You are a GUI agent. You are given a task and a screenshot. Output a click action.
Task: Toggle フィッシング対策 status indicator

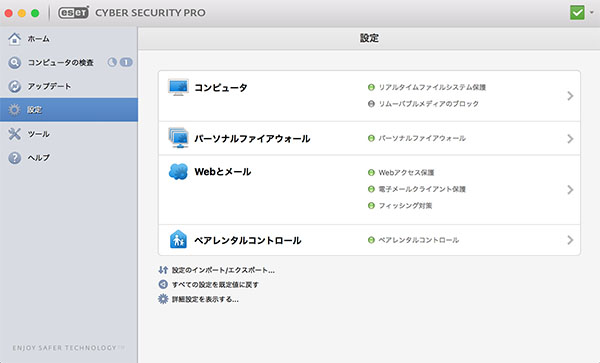tap(371, 205)
